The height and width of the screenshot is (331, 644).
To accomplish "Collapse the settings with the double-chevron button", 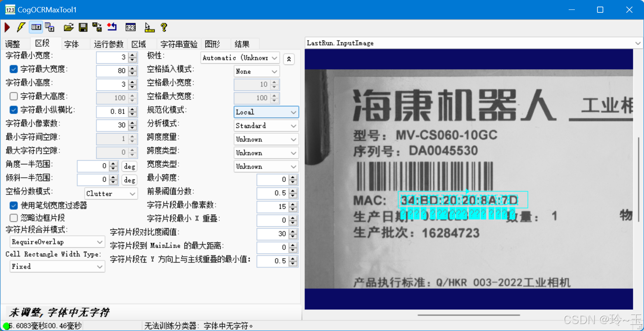I will tap(289, 58).
